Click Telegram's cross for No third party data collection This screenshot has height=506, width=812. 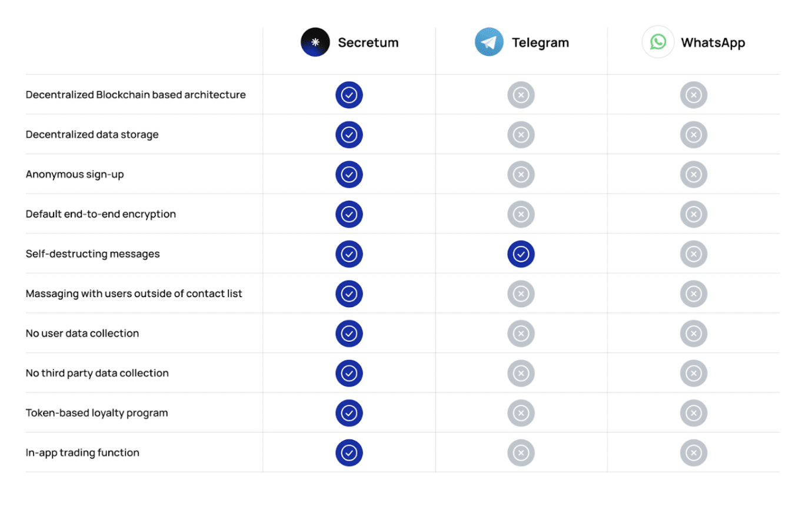pos(521,374)
